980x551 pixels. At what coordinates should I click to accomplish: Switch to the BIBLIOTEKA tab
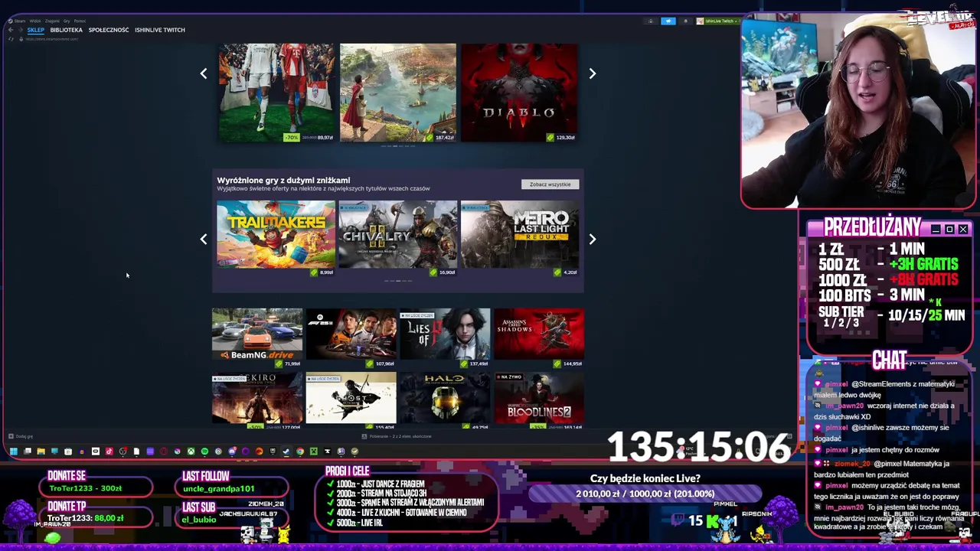(67, 30)
